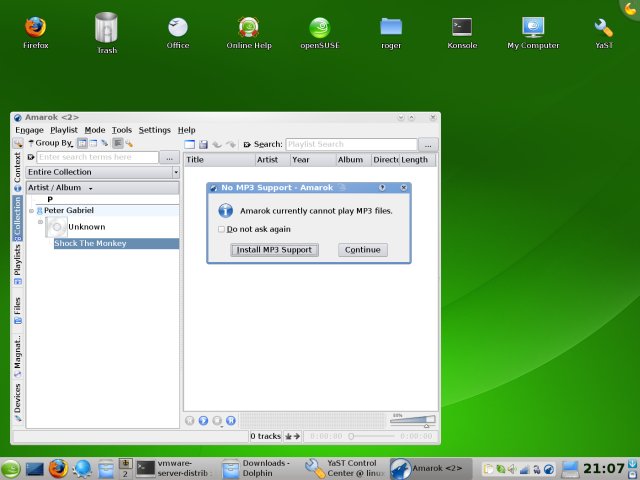Viewport: 640px width, 480px height.
Task: Click the wrench icon in collection toolbar
Action: [x=129, y=143]
